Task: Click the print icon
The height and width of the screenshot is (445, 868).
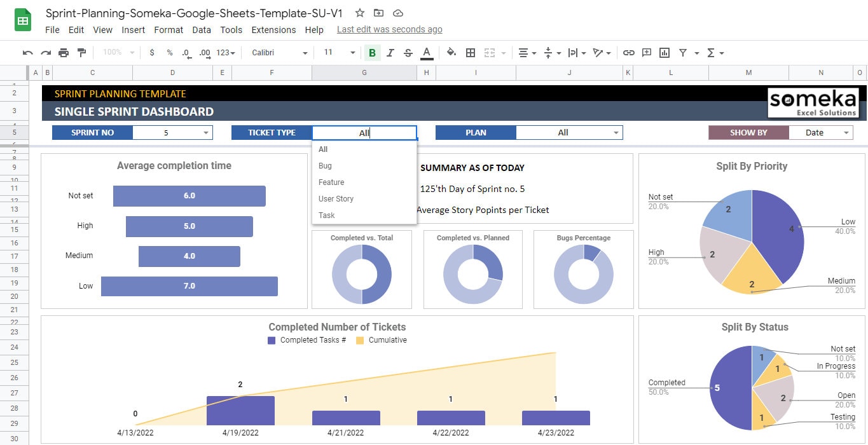Action: (63, 53)
